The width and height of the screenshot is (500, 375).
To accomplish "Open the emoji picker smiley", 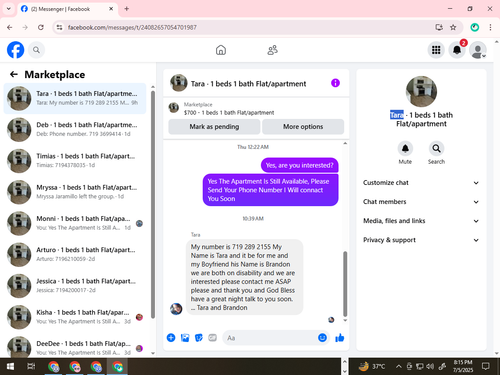I will click(x=322, y=338).
